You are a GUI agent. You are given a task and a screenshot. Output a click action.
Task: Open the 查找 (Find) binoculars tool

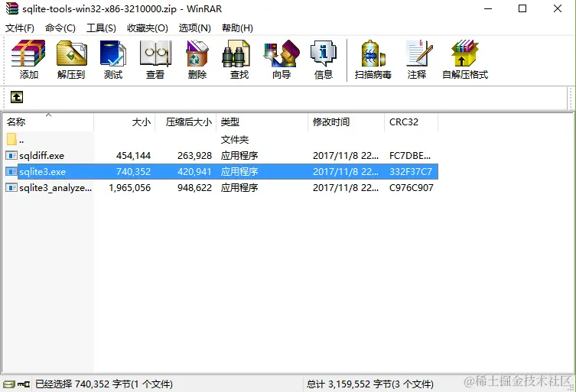(236, 54)
